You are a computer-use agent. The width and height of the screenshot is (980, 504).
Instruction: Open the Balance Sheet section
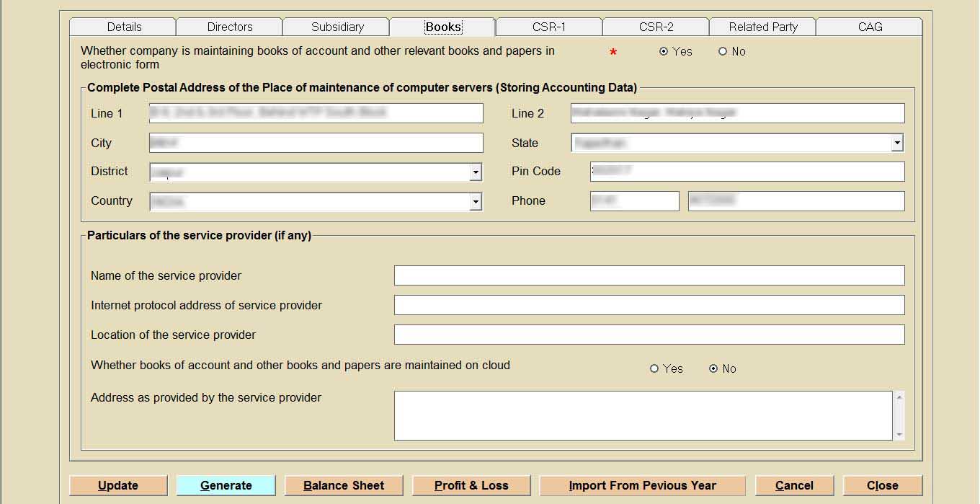click(x=344, y=485)
